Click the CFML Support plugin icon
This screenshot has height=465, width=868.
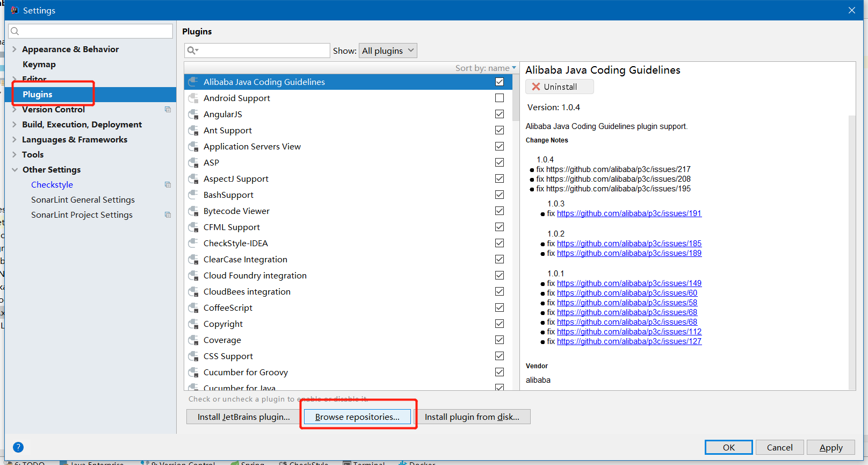tap(193, 227)
